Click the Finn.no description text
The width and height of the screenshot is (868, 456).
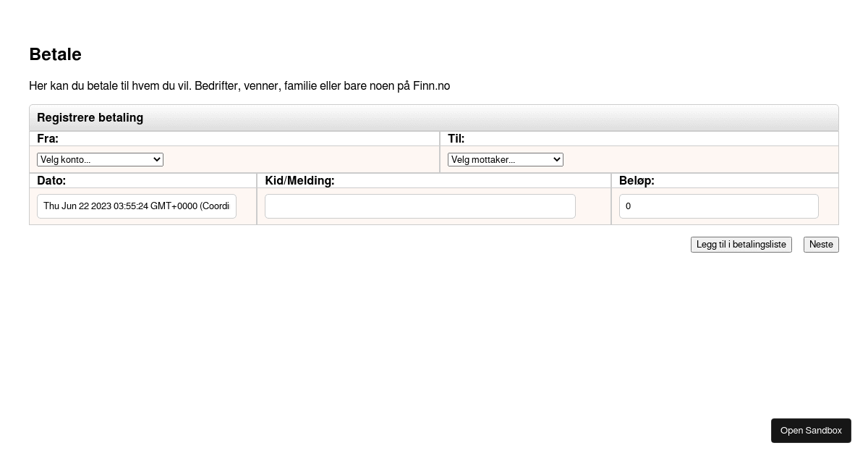point(239,85)
